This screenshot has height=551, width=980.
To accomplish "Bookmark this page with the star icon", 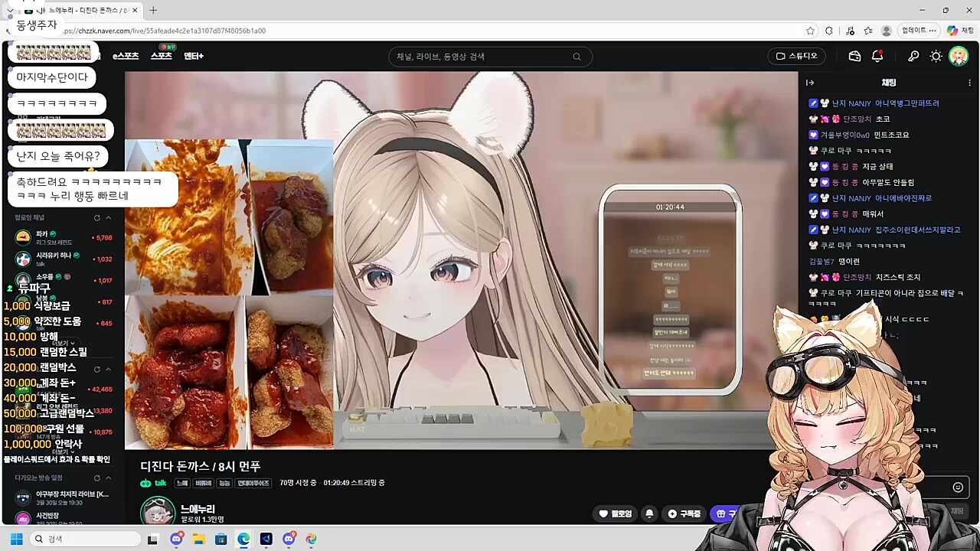I will (810, 31).
